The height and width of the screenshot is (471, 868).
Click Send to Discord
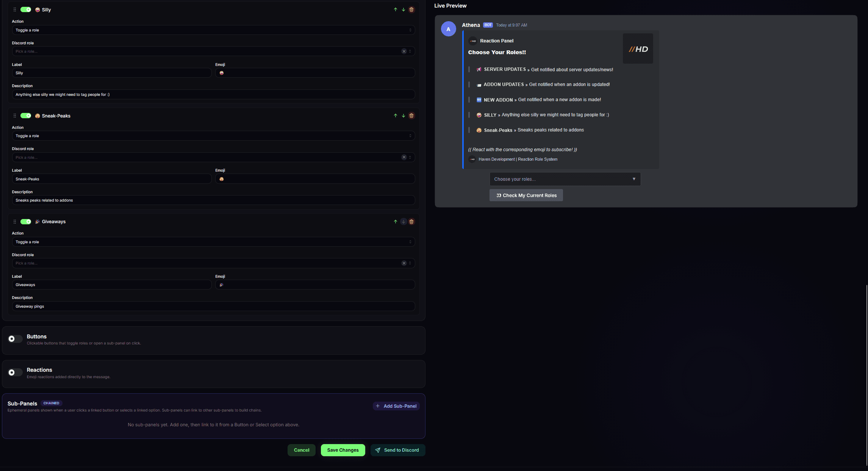pyautogui.click(x=397, y=450)
